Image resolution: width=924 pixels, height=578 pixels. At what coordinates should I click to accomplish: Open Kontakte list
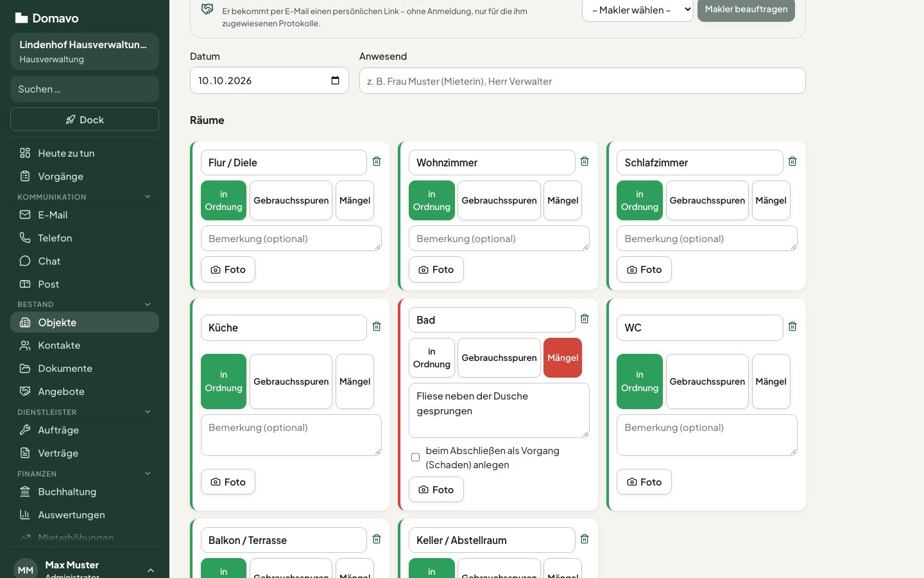(85, 345)
